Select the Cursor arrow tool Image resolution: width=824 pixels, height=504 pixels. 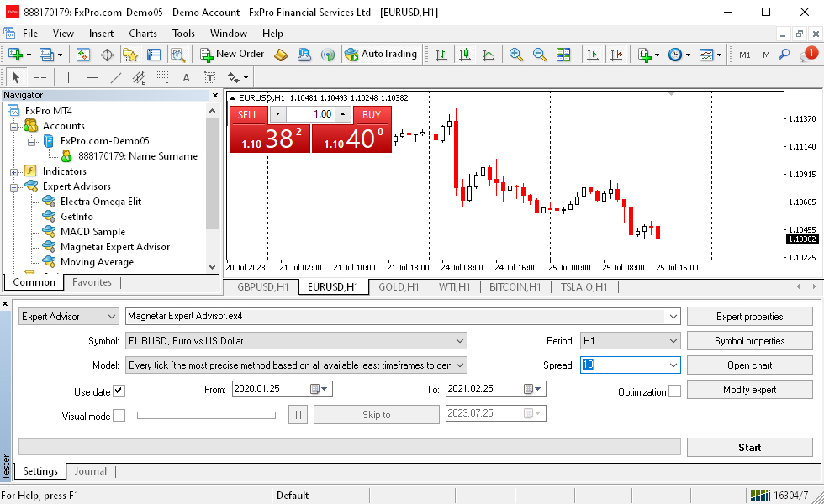(16, 77)
